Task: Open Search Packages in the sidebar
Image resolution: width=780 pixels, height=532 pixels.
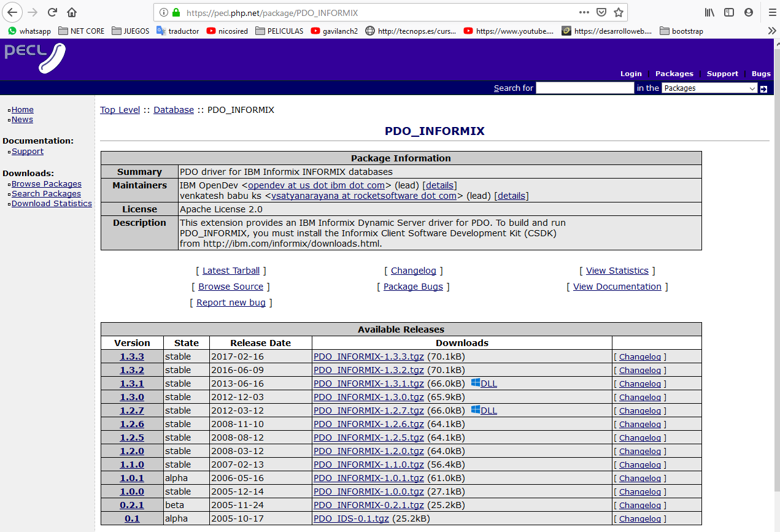Action: click(46, 194)
